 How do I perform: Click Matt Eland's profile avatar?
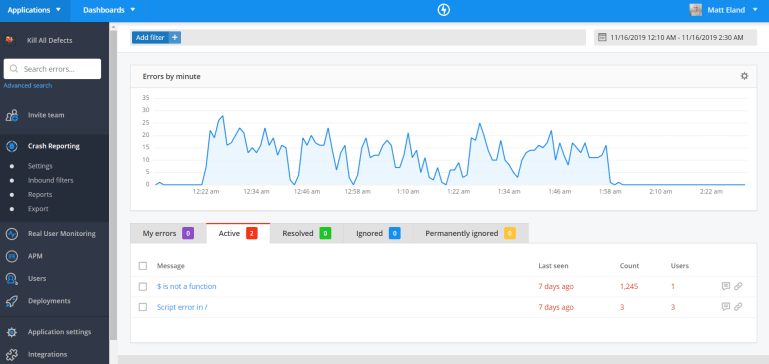695,10
